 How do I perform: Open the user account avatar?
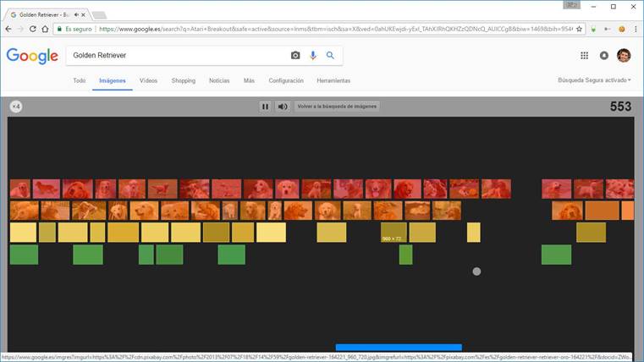(624, 56)
